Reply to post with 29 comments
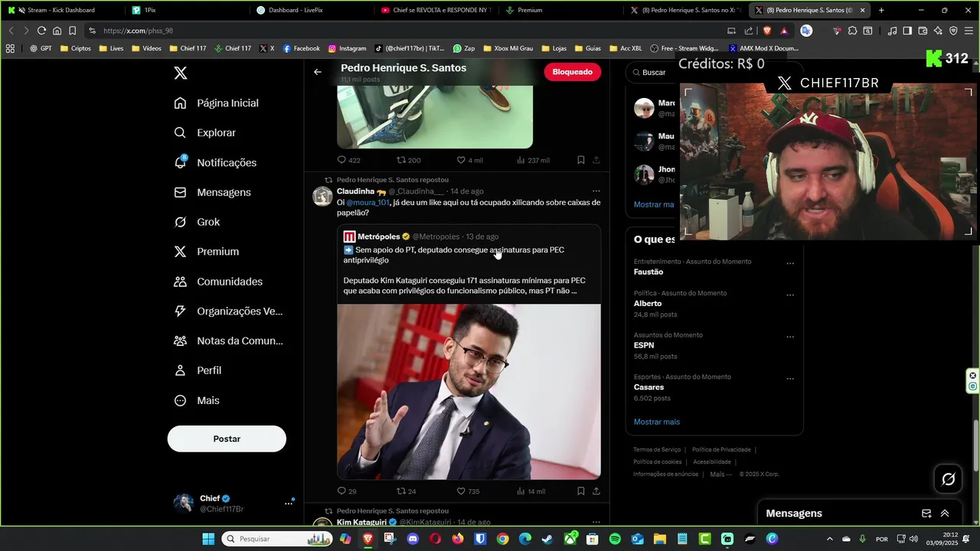 [347, 491]
